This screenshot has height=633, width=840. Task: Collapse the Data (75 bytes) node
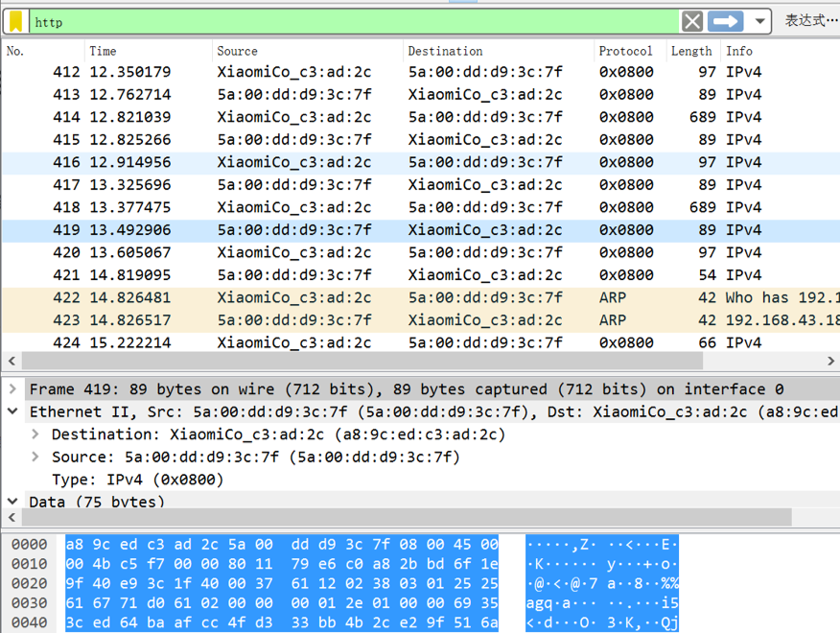coord(12,502)
